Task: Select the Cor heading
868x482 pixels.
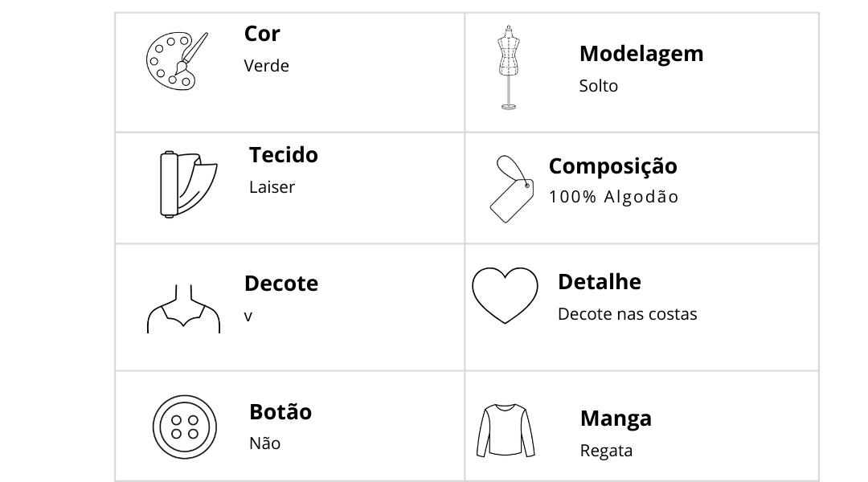Action: (262, 34)
